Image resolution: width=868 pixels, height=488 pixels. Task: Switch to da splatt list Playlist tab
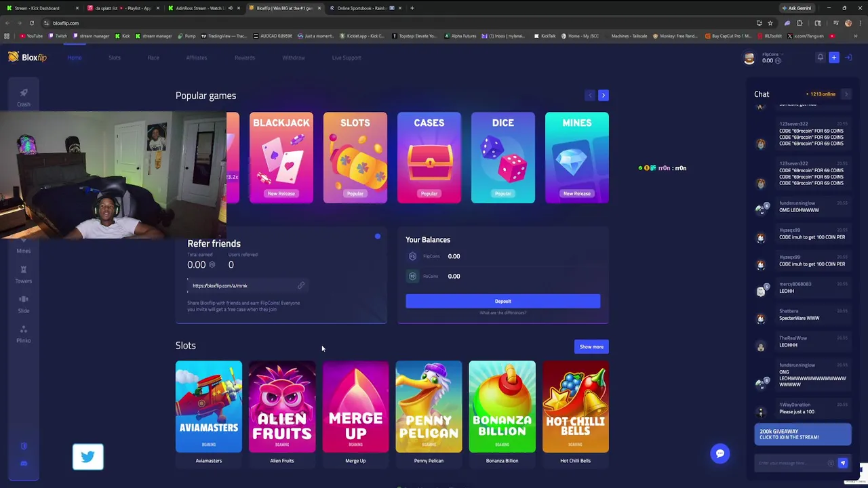point(122,8)
